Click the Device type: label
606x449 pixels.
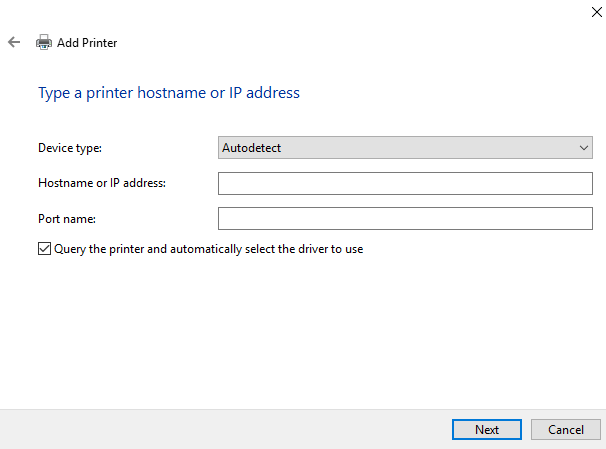(x=70, y=148)
